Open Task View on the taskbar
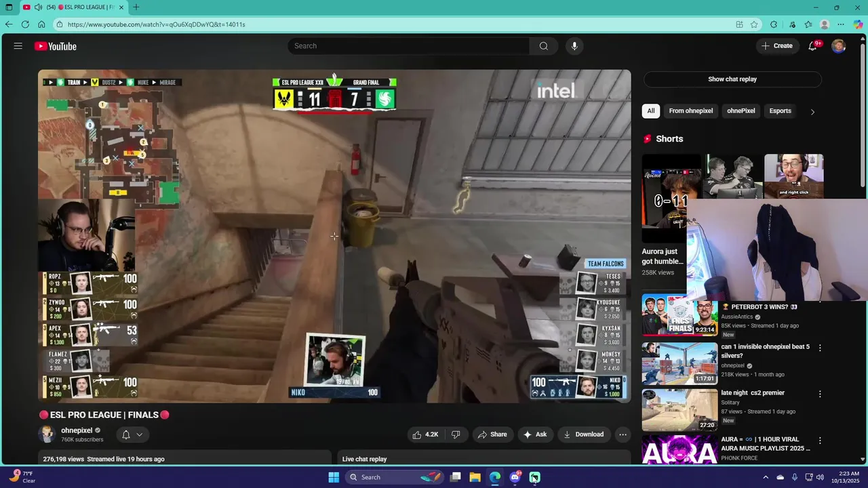 click(456, 477)
